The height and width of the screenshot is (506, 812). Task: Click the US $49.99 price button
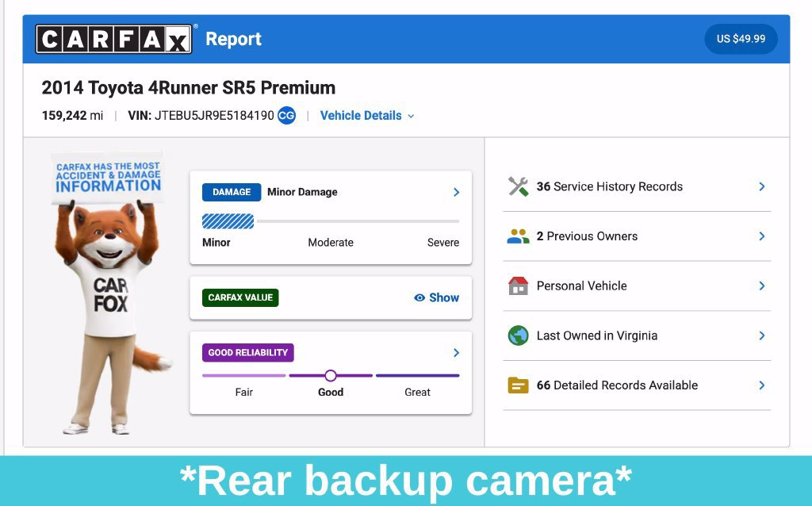coord(741,39)
